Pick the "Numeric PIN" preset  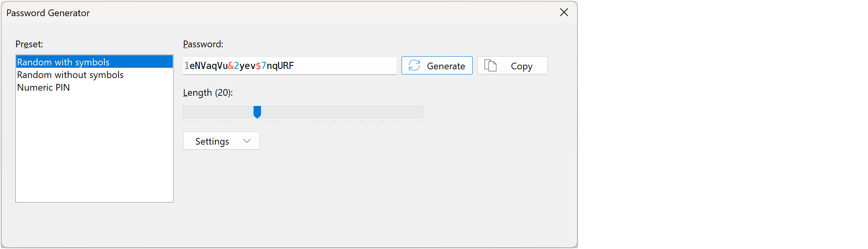point(44,87)
